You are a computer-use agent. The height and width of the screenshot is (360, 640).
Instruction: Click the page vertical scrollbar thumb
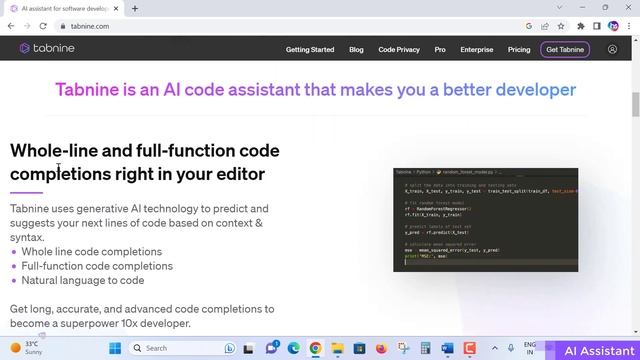click(636, 104)
